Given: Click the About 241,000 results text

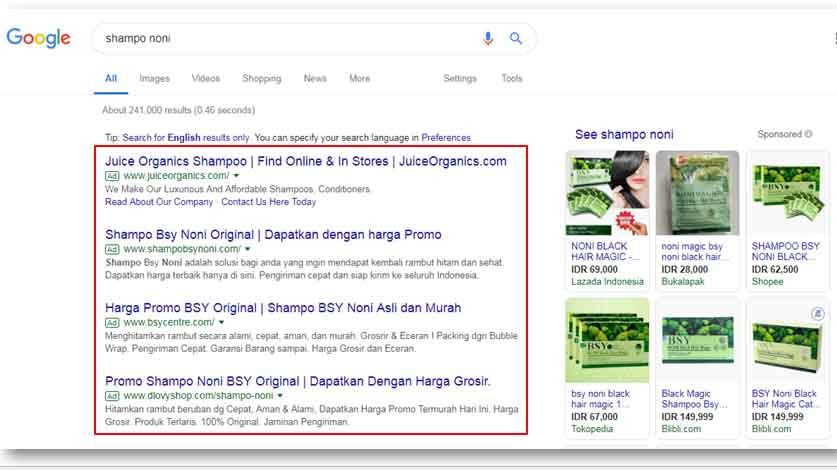Looking at the screenshot, I should (178, 110).
